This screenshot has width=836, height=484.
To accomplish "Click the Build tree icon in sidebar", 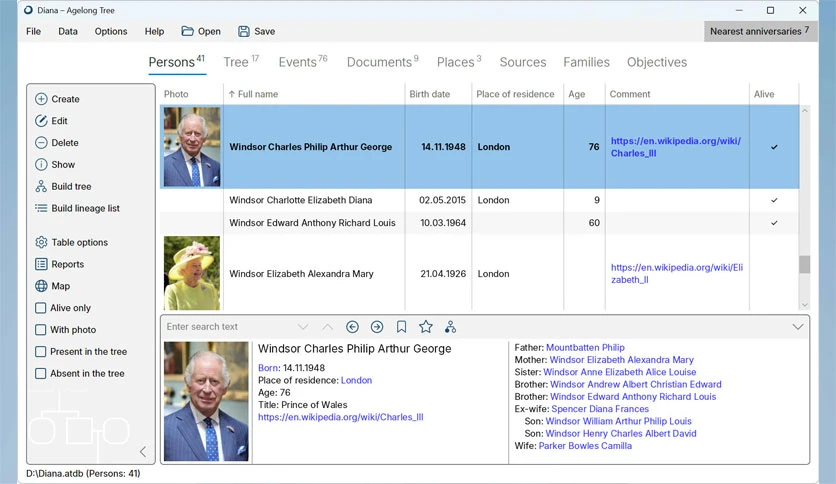I will coord(41,187).
